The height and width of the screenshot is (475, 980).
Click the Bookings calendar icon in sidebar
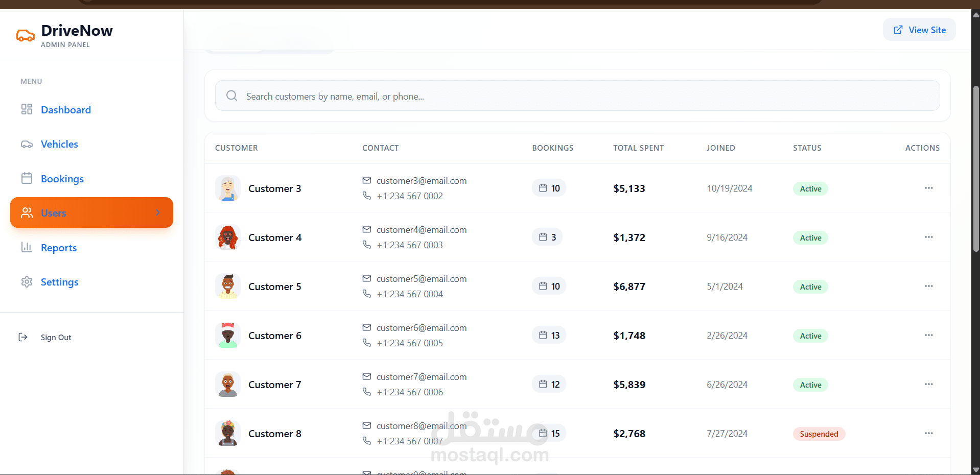tap(27, 178)
